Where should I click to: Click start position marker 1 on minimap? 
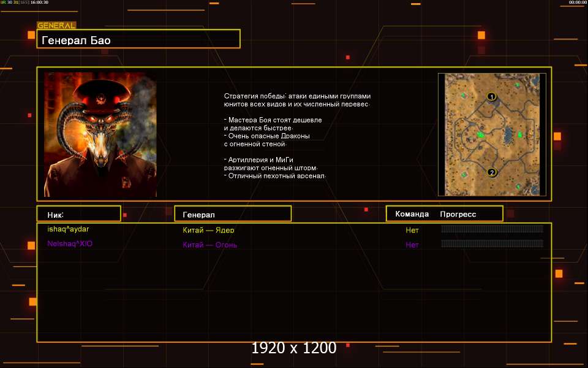click(x=491, y=97)
